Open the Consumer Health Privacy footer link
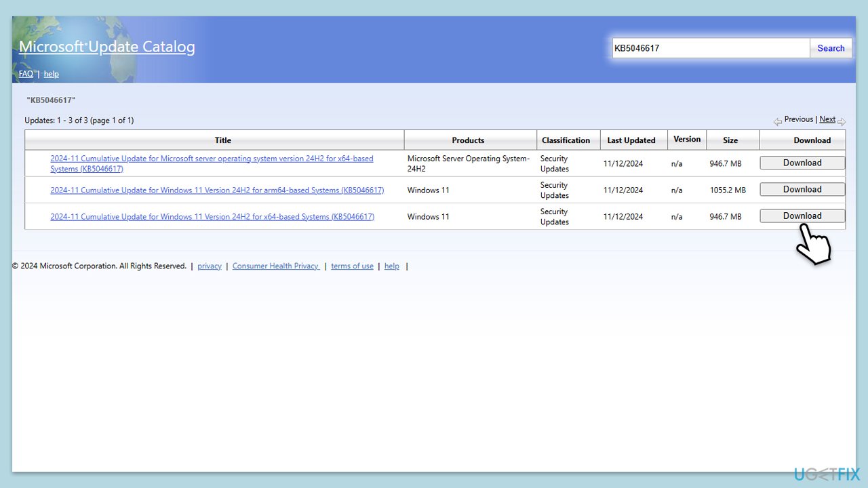This screenshot has height=488, width=868. (x=276, y=266)
